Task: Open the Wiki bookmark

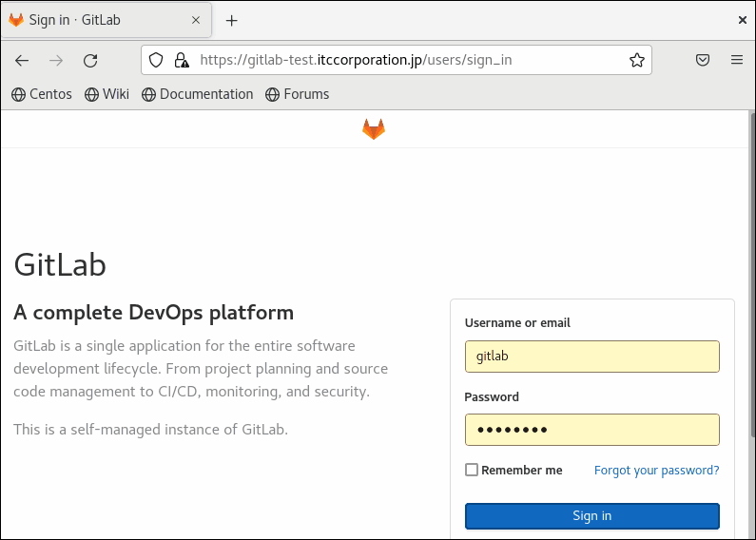Action: [107, 94]
